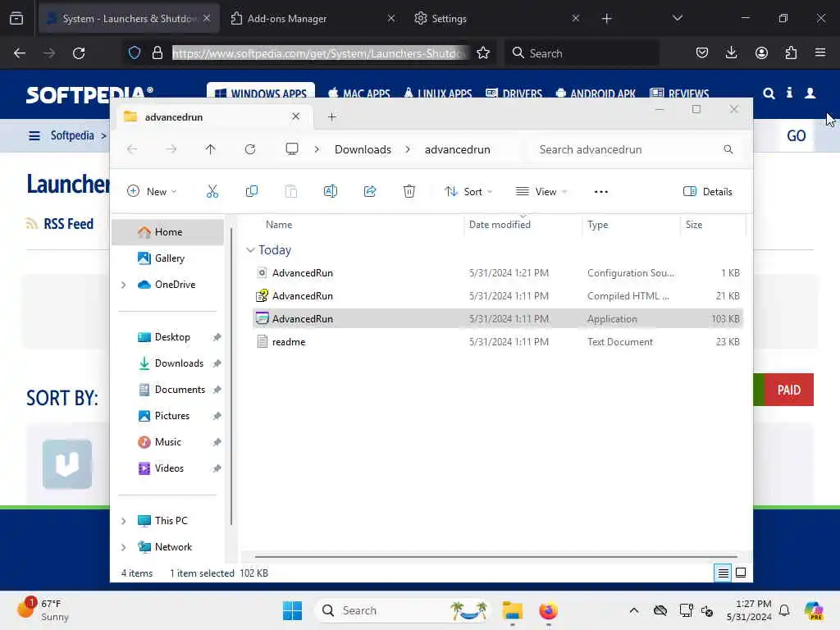Viewport: 840px width, 630px height.
Task: Open the Firefox application hamburger menu
Action: point(820,52)
